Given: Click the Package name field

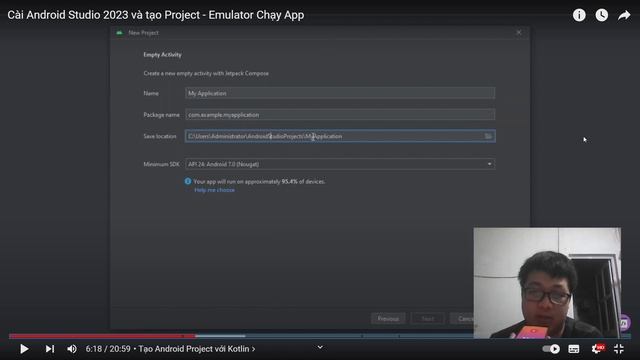Looking at the screenshot, I should click(340, 115).
